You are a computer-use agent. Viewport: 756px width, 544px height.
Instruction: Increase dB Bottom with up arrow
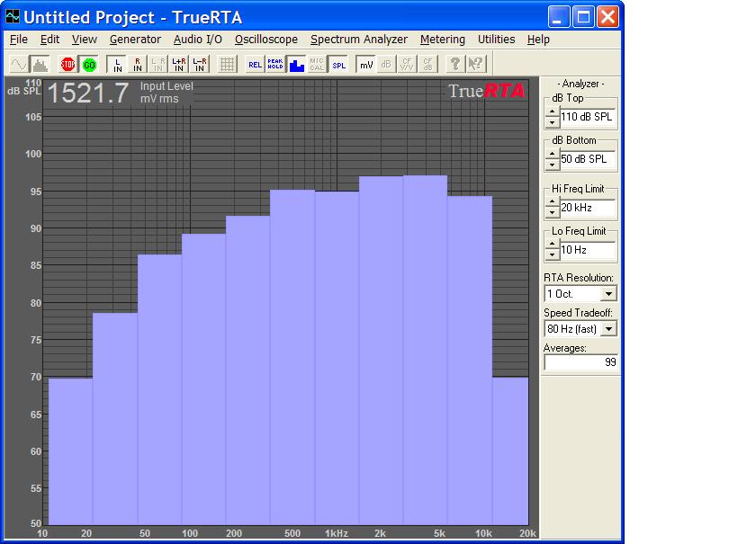pos(552,154)
